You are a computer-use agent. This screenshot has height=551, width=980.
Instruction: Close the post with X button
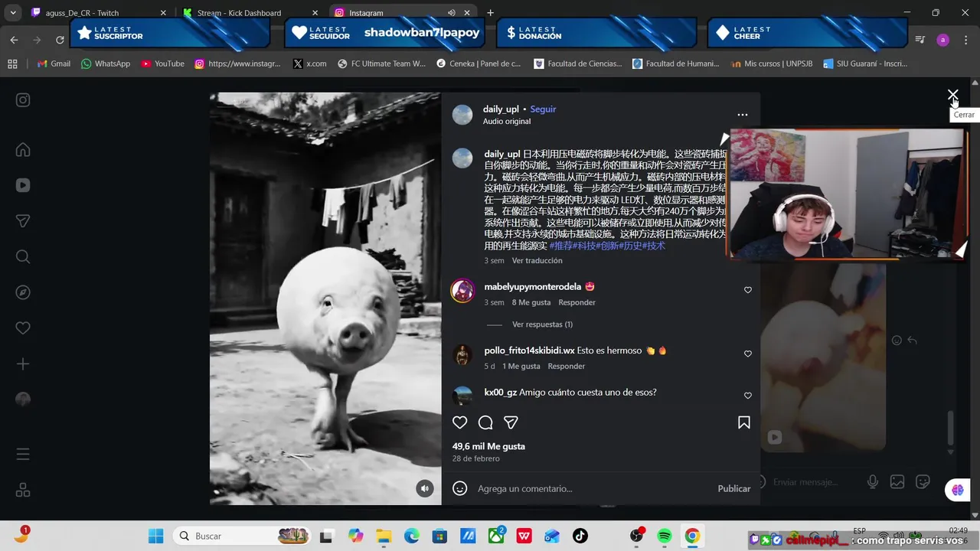(952, 96)
